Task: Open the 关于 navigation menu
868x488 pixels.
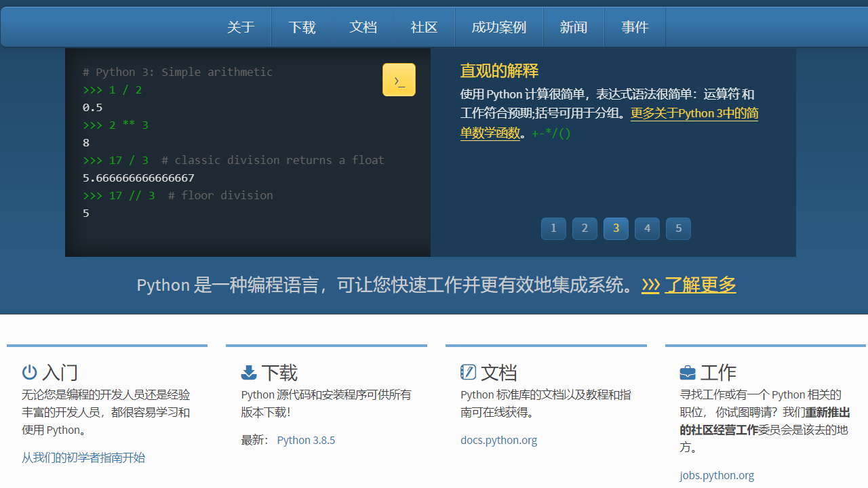Action: pyautogui.click(x=241, y=27)
